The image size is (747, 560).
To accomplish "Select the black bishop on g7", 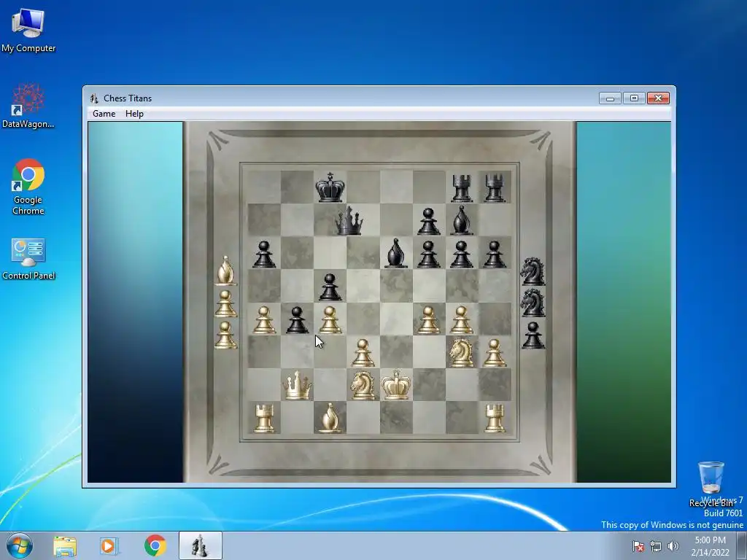I will click(462, 220).
